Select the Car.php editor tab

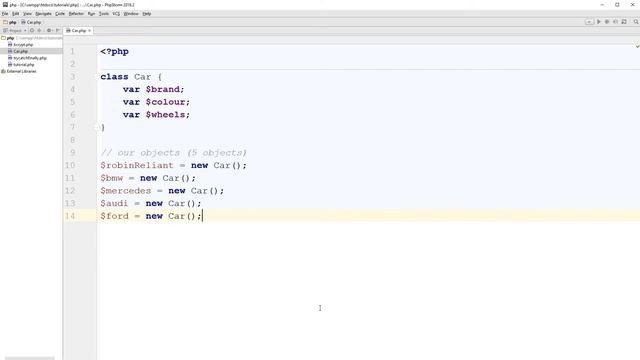pyautogui.click(x=78, y=31)
